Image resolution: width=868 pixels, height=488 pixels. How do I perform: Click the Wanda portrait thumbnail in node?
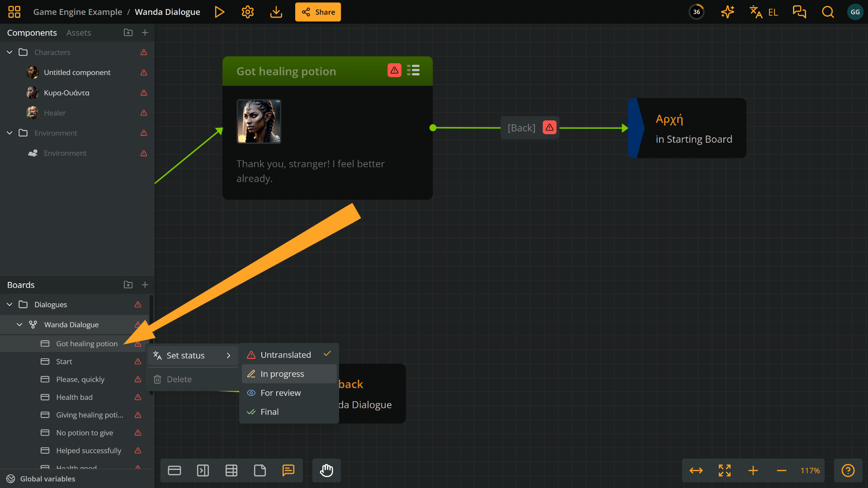pos(259,122)
